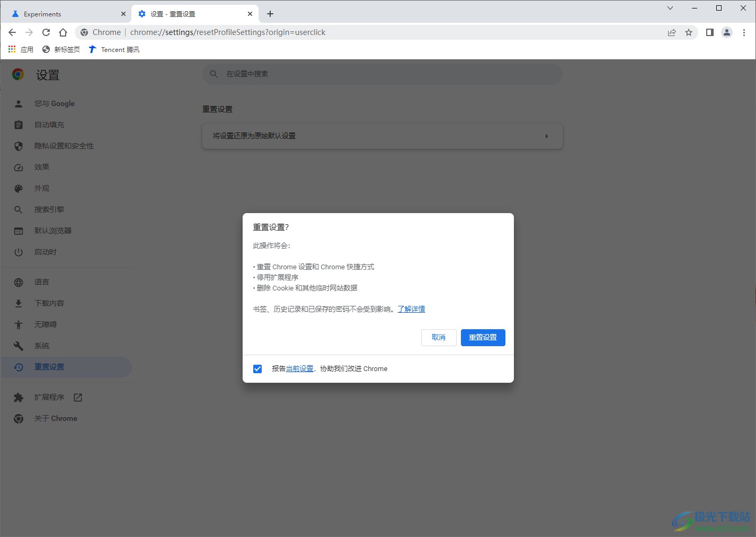This screenshot has height=537, width=756.
Task: Open 关于 Chrome page
Action: pos(66,418)
